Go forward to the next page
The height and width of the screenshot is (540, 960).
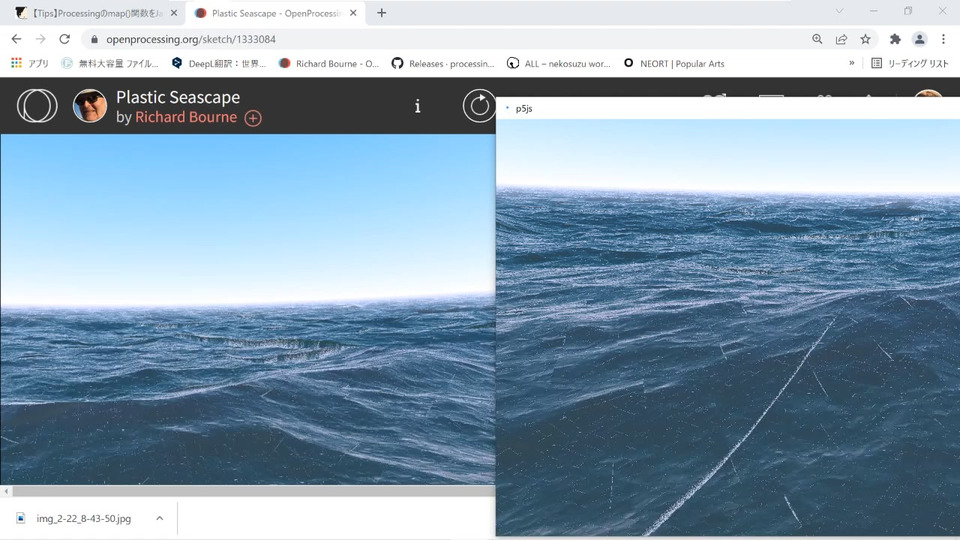tap(40, 39)
